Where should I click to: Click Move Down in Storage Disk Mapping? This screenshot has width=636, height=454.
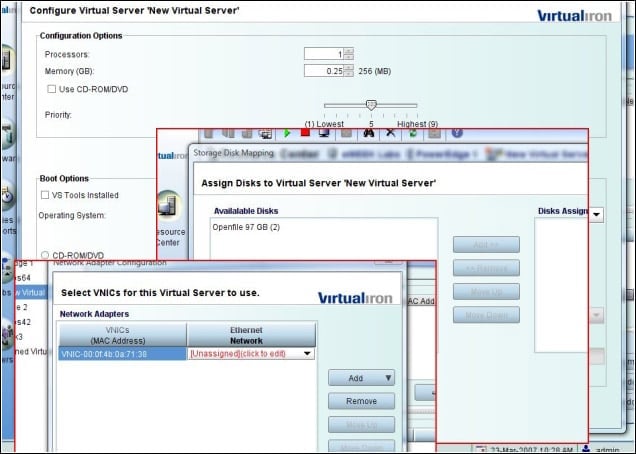[486, 315]
